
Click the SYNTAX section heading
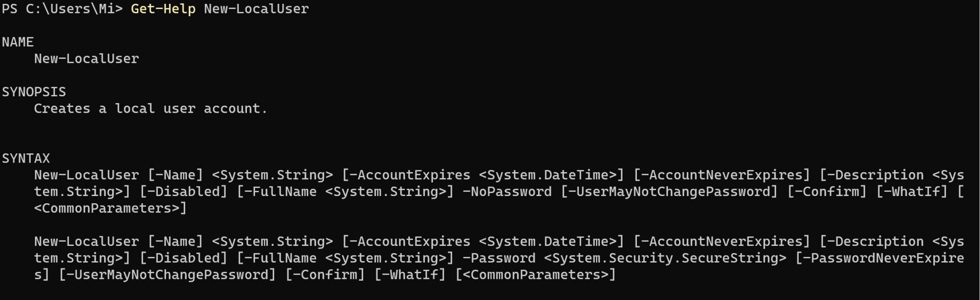26,159
